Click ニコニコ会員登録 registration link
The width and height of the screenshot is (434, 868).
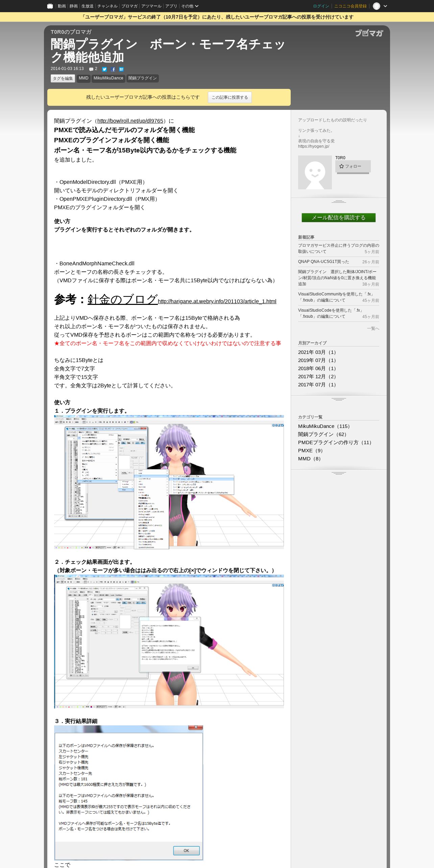(x=351, y=6)
